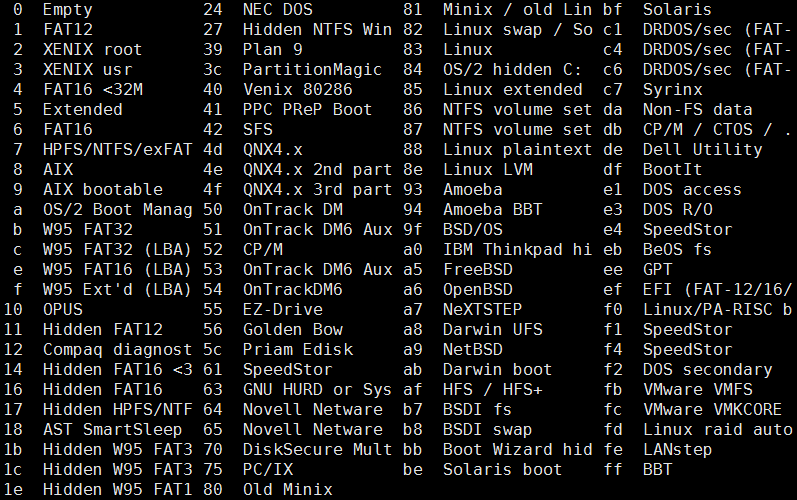
Task: Select the 'Minix / old Lin' entry
Action: (517, 10)
